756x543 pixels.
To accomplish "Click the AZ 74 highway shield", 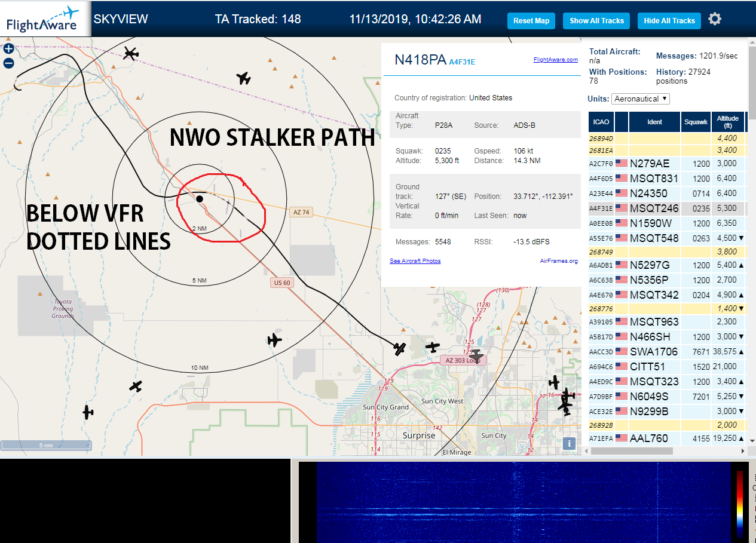I will tap(301, 212).
